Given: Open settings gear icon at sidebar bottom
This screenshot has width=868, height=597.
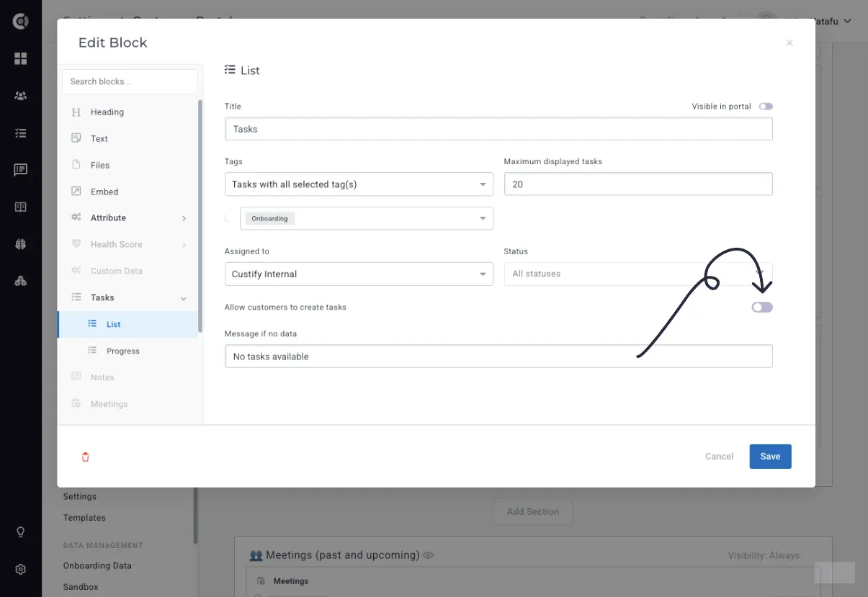Looking at the screenshot, I should (x=20, y=570).
